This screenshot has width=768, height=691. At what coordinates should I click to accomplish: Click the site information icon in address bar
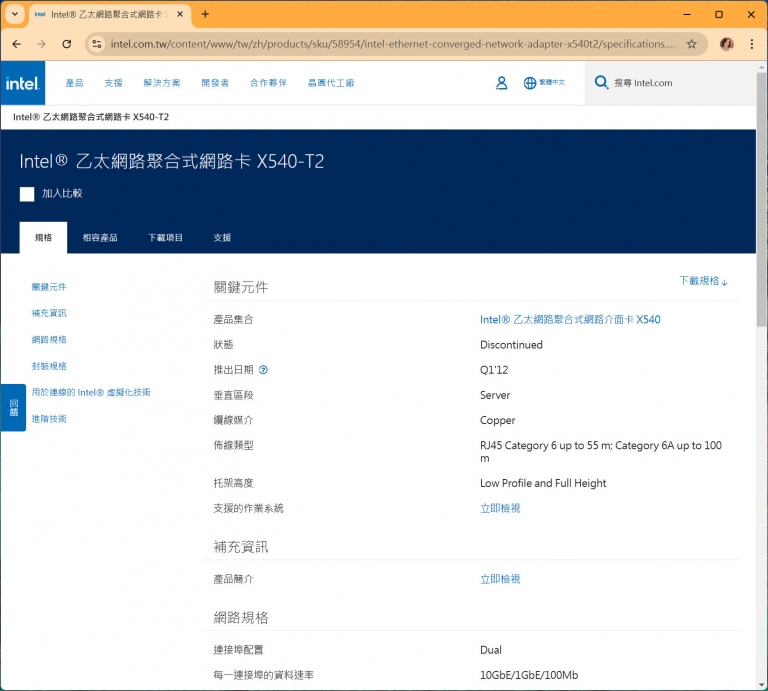coord(97,44)
